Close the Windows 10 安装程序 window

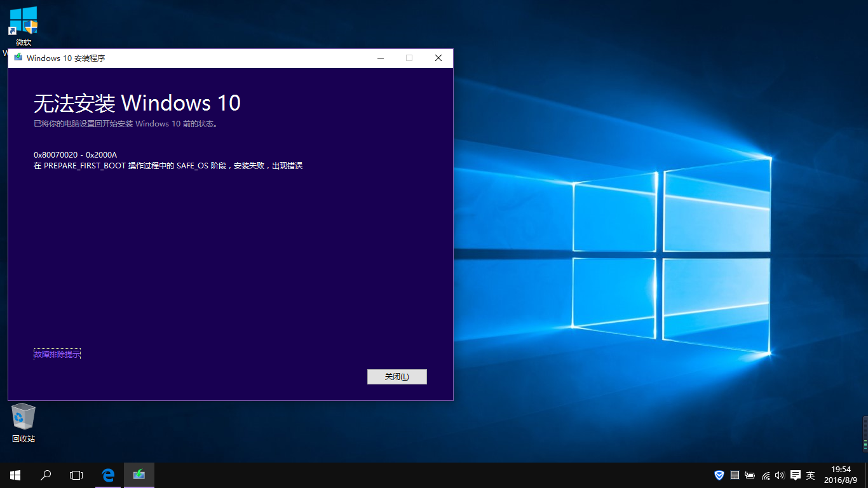[438, 58]
